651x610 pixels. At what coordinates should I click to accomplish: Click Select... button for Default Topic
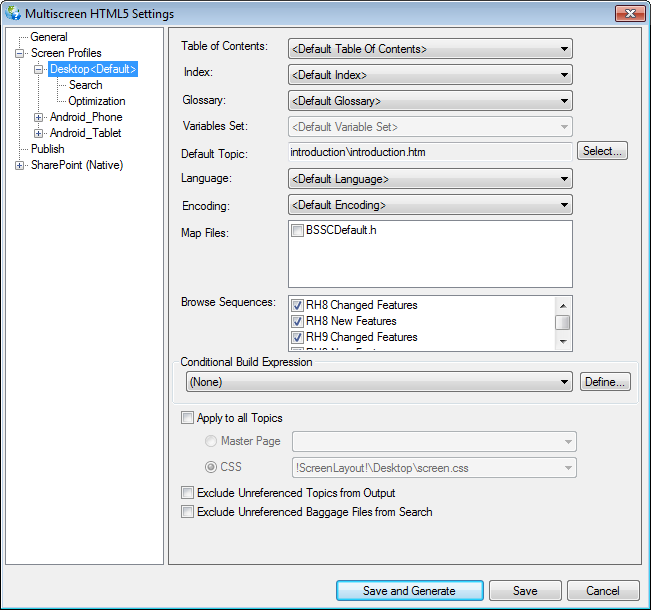[x=602, y=151]
